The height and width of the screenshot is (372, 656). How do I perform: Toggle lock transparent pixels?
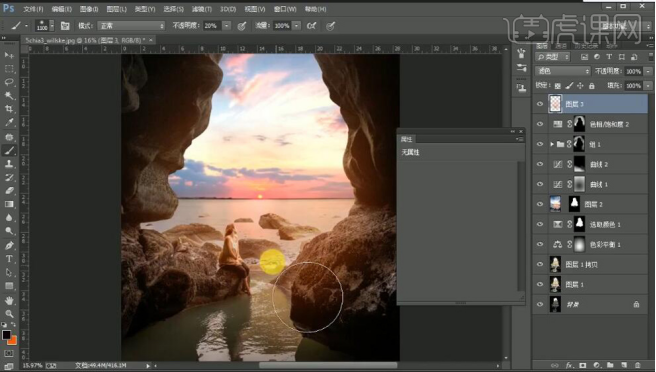[558, 86]
